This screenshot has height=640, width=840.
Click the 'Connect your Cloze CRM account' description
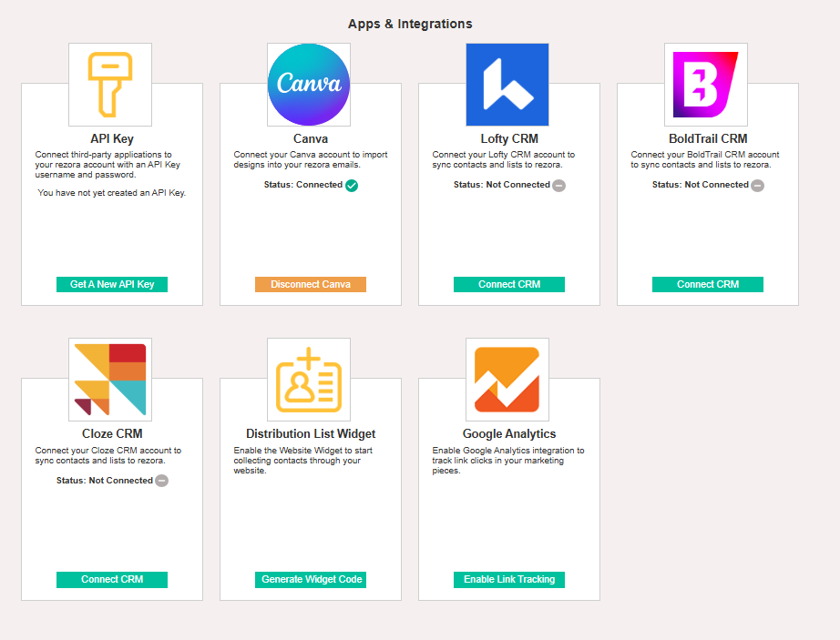[x=108, y=455]
